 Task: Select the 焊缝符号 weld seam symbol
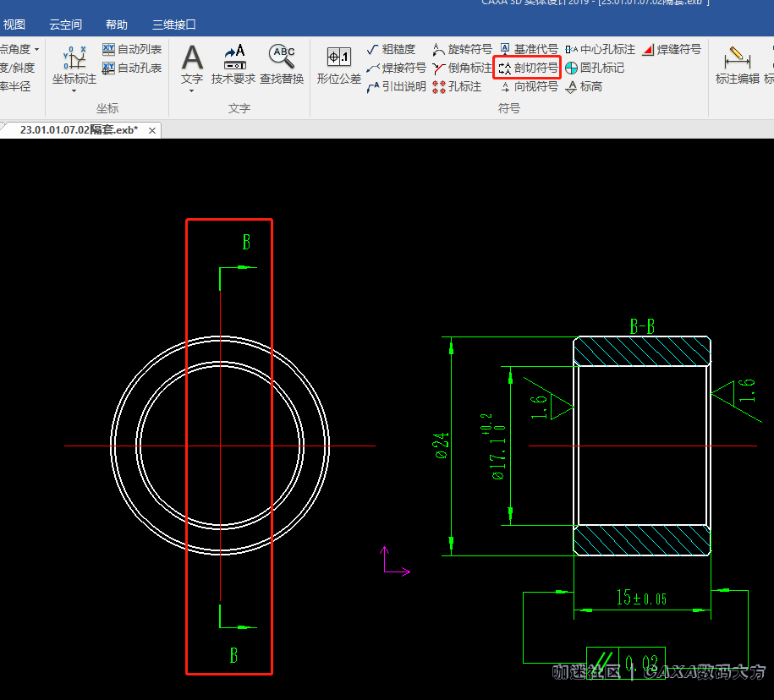pos(672,49)
